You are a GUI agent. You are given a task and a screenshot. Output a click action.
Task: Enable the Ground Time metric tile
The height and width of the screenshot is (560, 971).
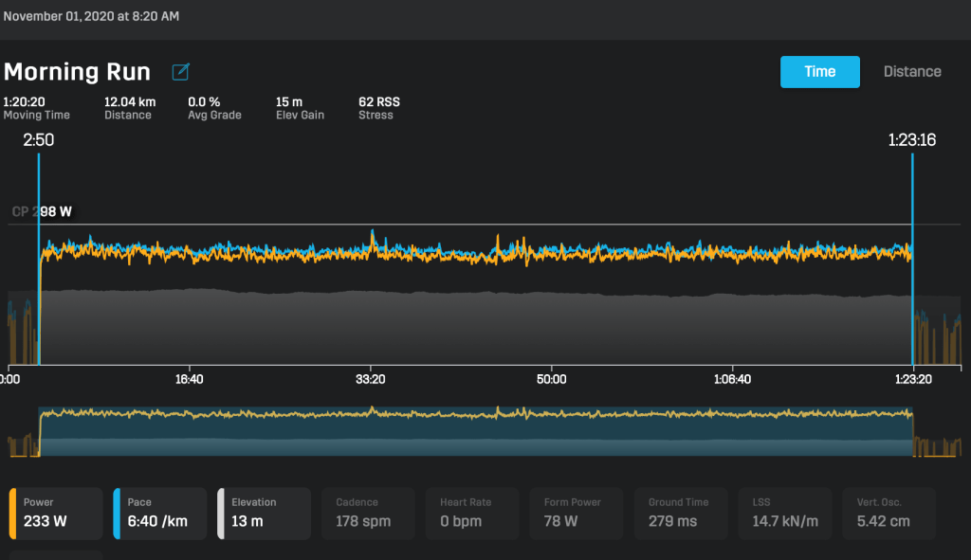click(x=682, y=514)
